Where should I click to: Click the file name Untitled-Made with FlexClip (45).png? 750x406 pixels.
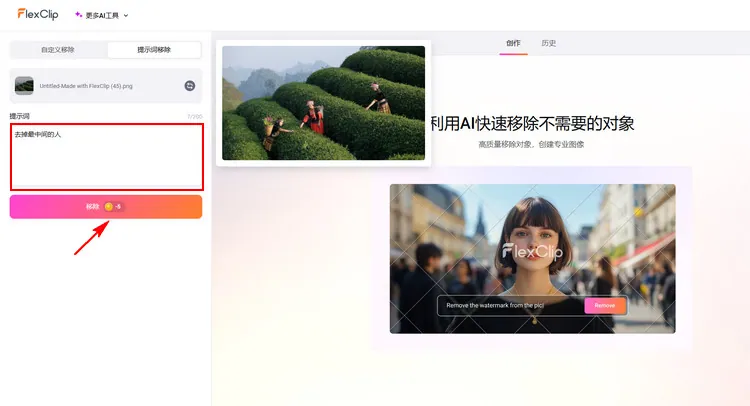(x=86, y=86)
